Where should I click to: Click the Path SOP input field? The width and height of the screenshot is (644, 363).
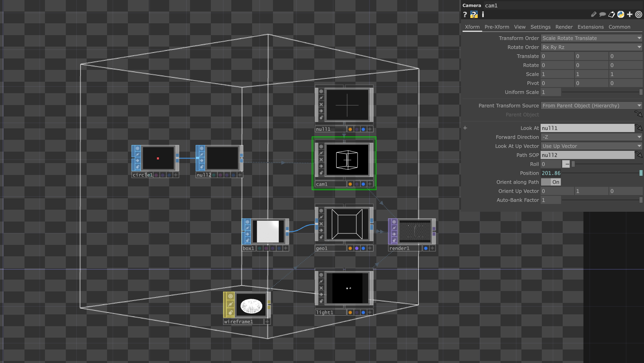(587, 155)
